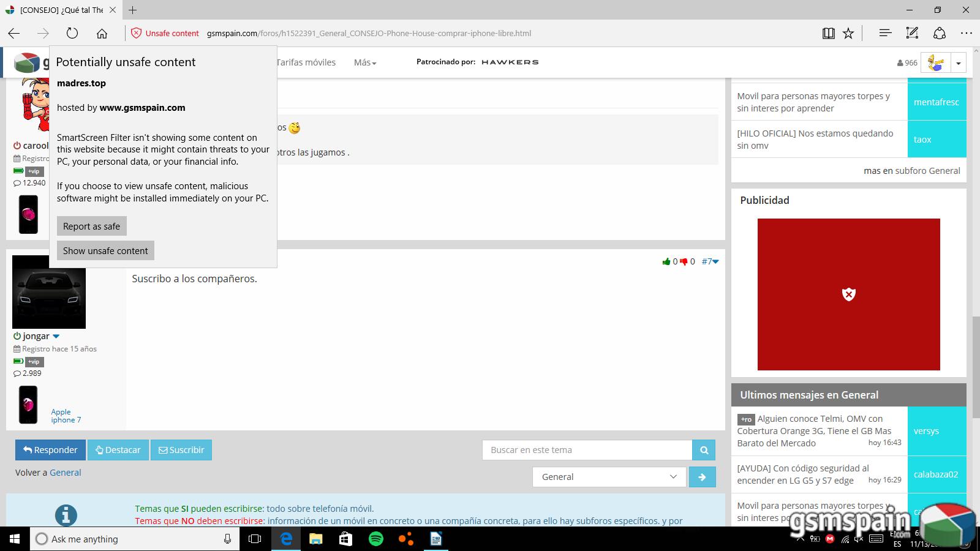Image resolution: width=980 pixels, height=551 pixels.
Task: Expand the user account dropdown arrow
Action: [959, 62]
